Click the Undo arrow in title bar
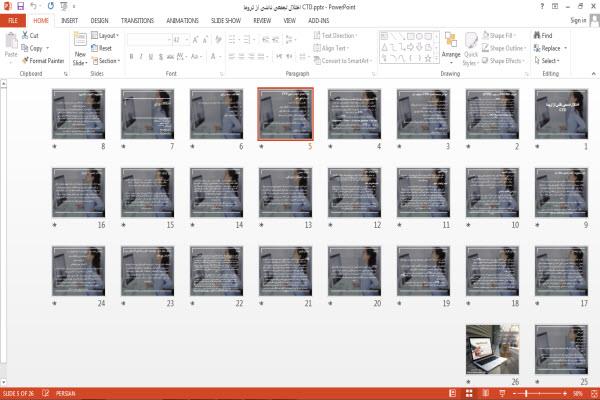Screen dimensions: 600x400 pyautogui.click(x=34, y=6)
